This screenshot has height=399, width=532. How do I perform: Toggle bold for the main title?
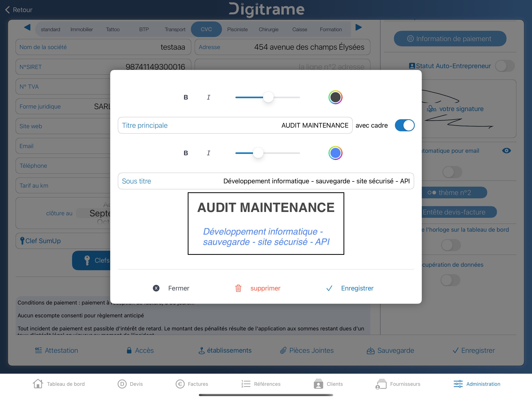pyautogui.click(x=186, y=97)
